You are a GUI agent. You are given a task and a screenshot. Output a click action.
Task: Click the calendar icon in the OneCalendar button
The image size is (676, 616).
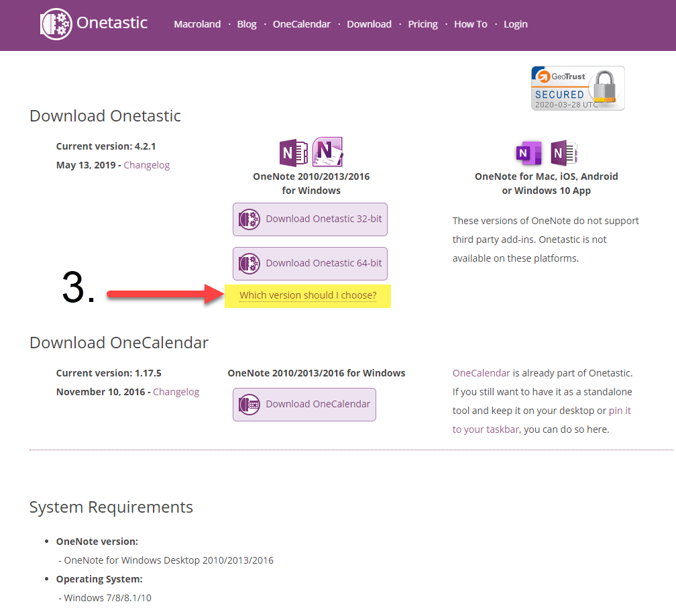coord(249,405)
